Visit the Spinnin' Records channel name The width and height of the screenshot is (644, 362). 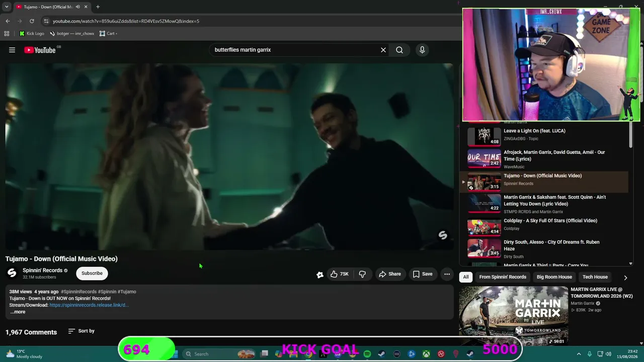[x=42, y=270]
